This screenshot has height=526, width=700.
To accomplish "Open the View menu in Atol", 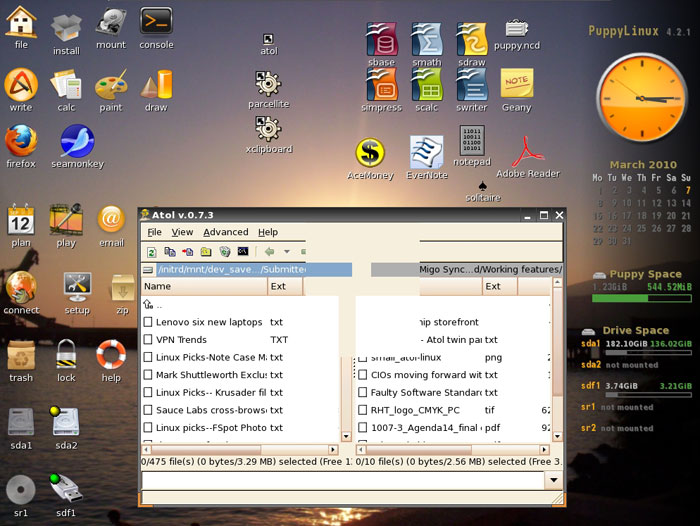I will (x=182, y=232).
